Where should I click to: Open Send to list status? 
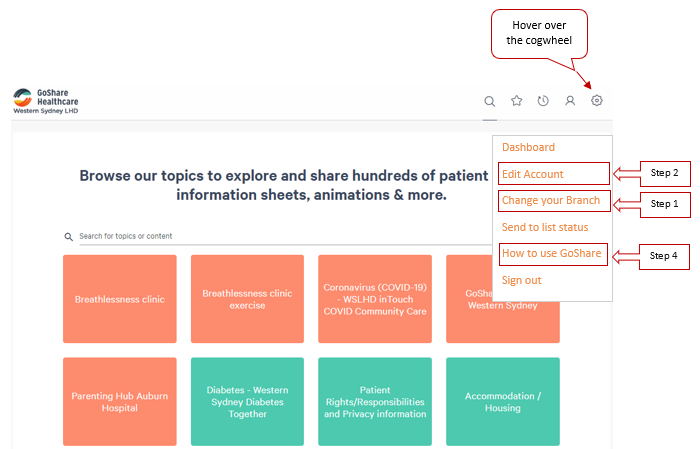545,227
